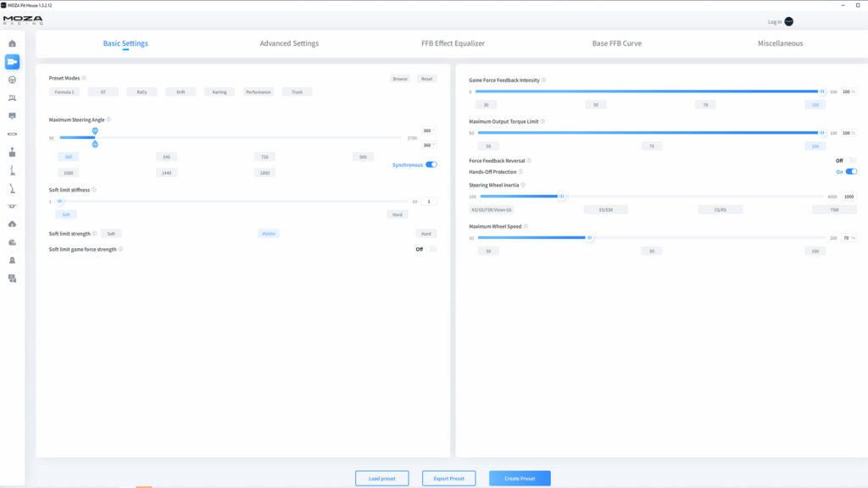Open the steering wheel settings sidebar icon
Image resolution: width=868 pixels, height=488 pixels.
coord(12,80)
